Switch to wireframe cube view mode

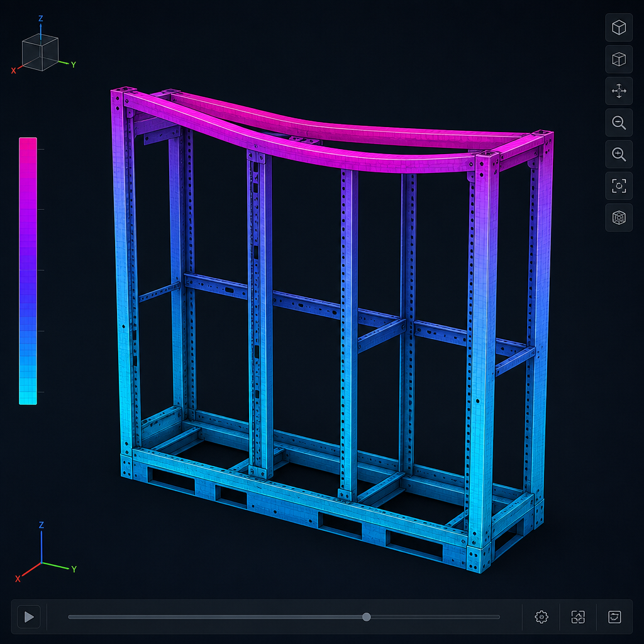point(619,59)
